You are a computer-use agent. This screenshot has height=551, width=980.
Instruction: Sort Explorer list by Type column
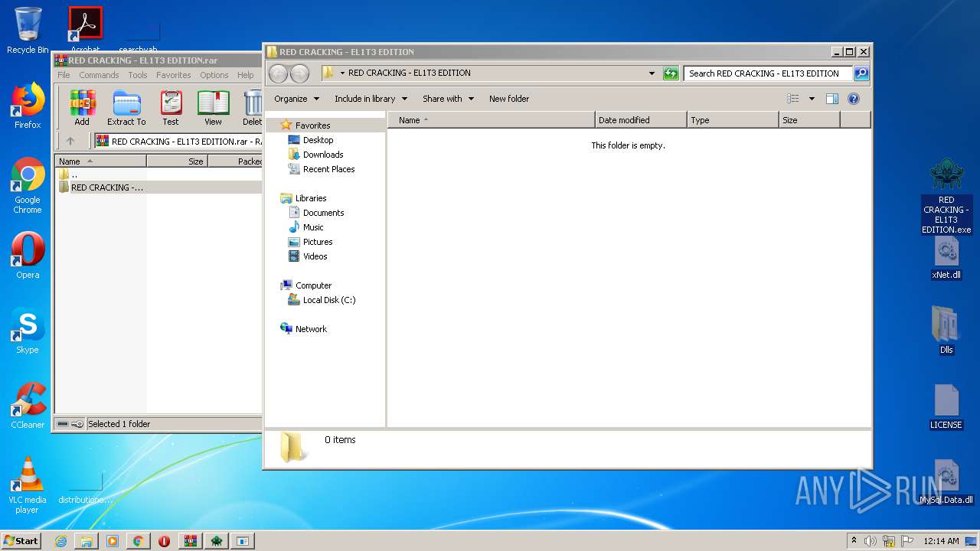pyautogui.click(x=733, y=119)
